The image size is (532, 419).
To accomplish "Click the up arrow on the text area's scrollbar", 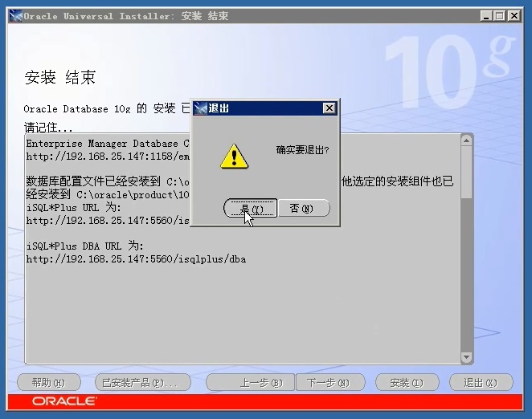I will click(x=467, y=140).
